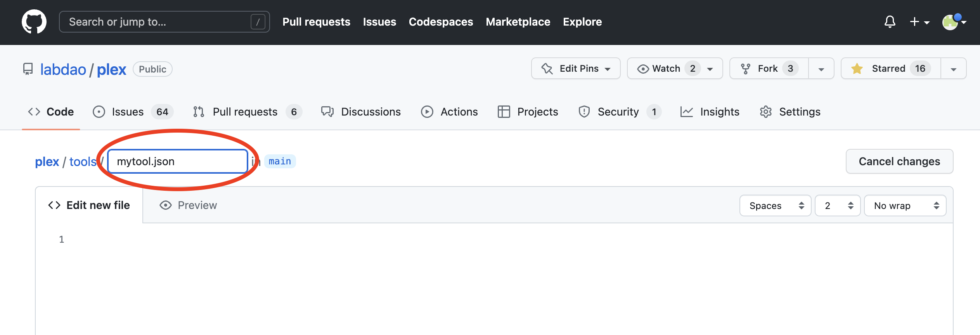This screenshot has width=980, height=335.
Task: Open Marketplace in top navigation
Action: (518, 22)
